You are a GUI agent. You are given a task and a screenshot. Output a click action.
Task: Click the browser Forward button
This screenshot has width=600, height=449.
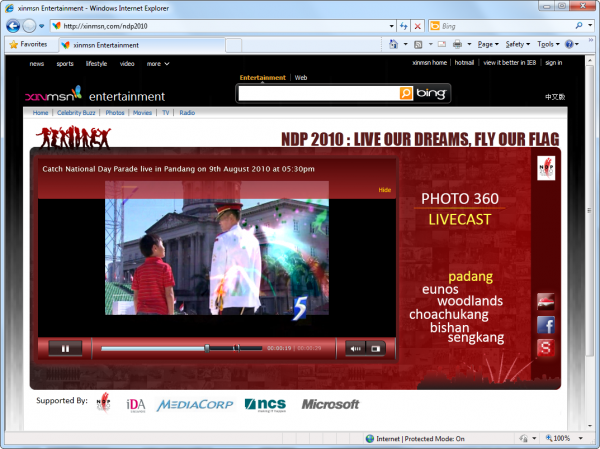pos(29,26)
